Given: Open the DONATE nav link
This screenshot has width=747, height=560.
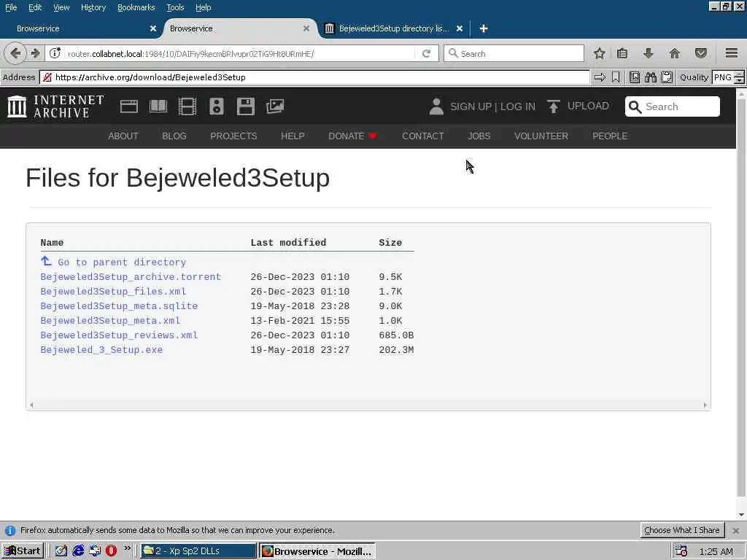Looking at the screenshot, I should click(352, 136).
